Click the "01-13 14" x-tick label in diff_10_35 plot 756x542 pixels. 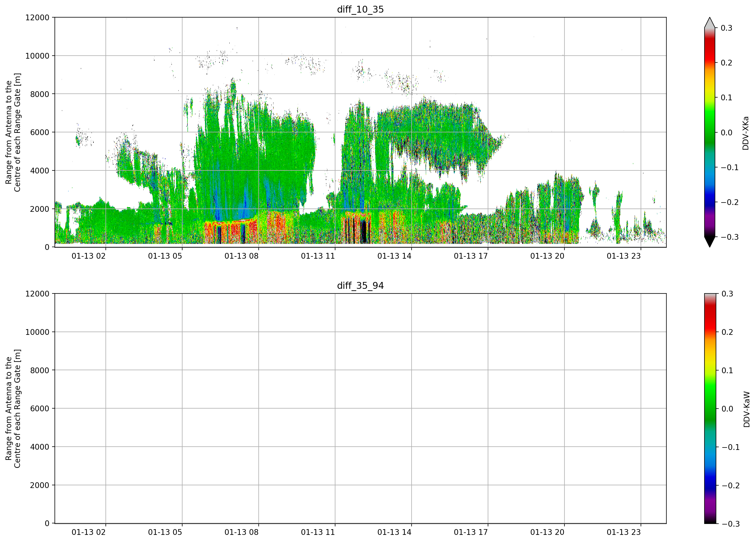(x=394, y=256)
